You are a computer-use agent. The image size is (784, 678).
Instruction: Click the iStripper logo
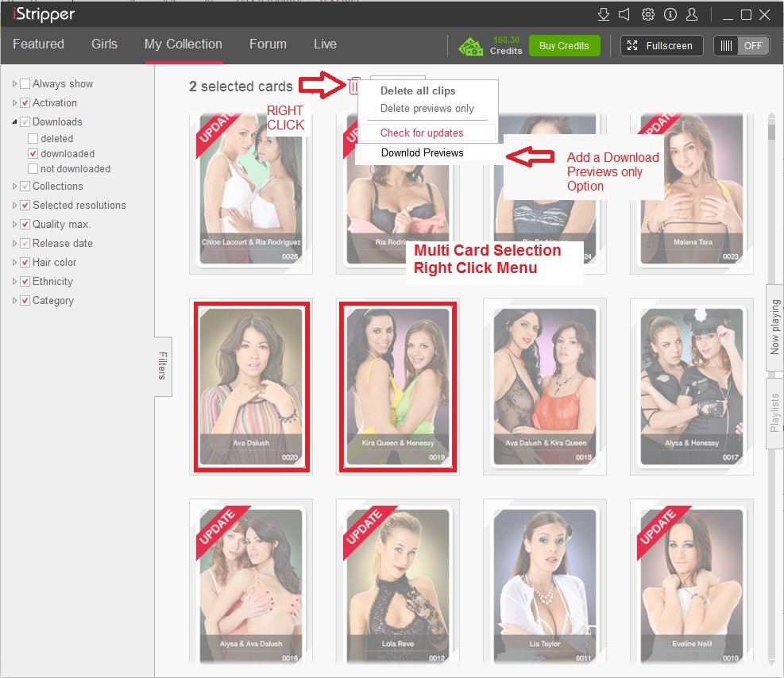click(x=44, y=14)
